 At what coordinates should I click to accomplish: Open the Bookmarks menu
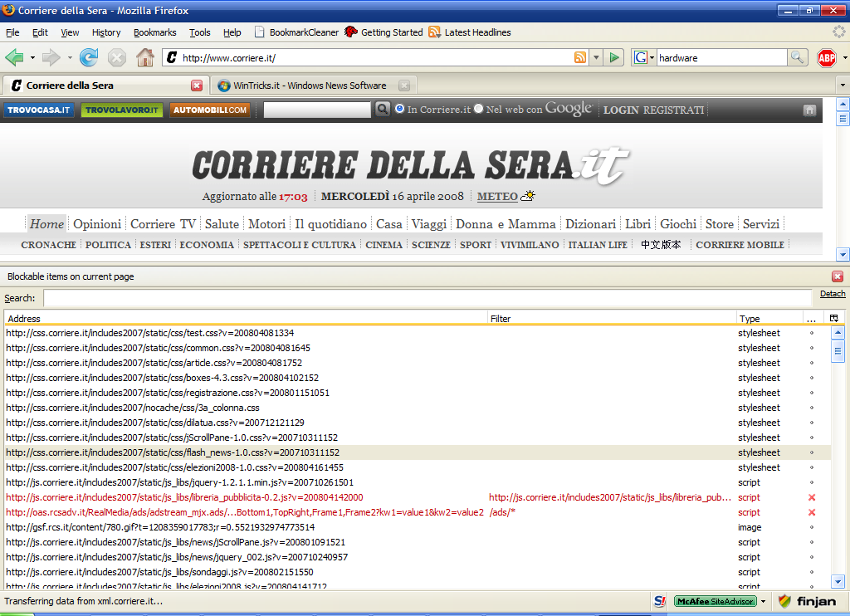(154, 32)
